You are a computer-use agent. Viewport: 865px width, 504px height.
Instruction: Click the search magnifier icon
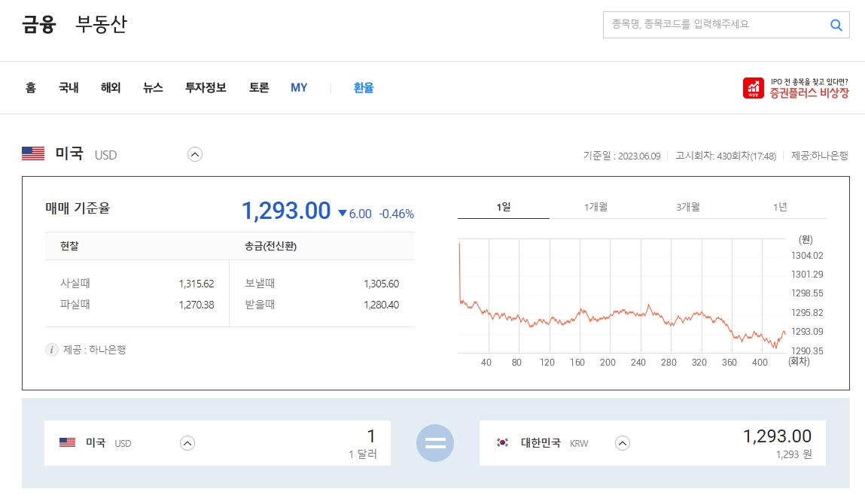[835, 25]
